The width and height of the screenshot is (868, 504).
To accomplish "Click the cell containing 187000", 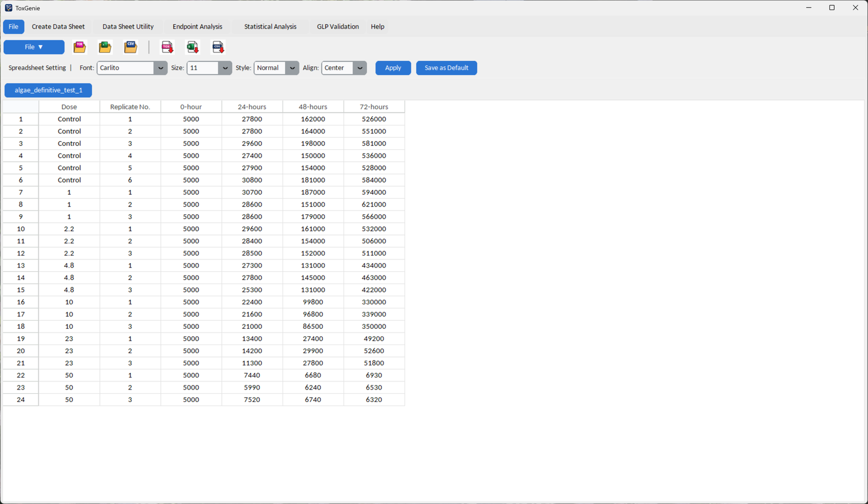I will pyautogui.click(x=313, y=193).
